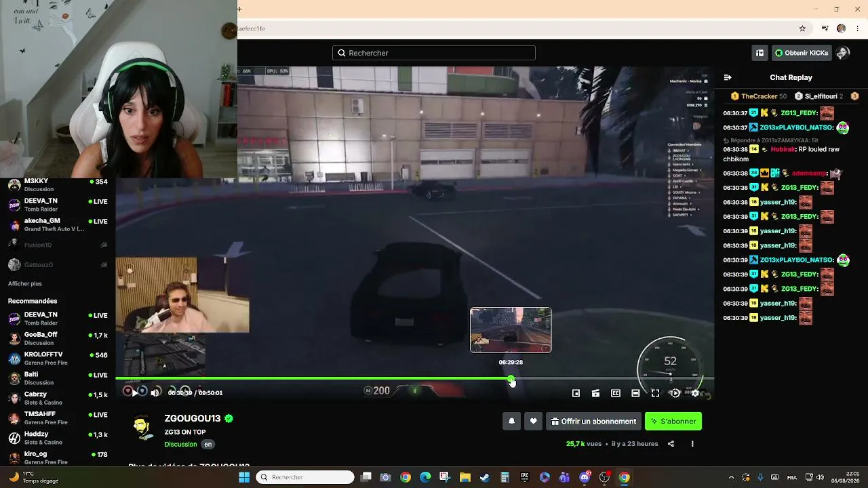Image resolution: width=868 pixels, height=488 pixels.
Task: Click the Obtenir KICKs button
Action: coord(802,53)
